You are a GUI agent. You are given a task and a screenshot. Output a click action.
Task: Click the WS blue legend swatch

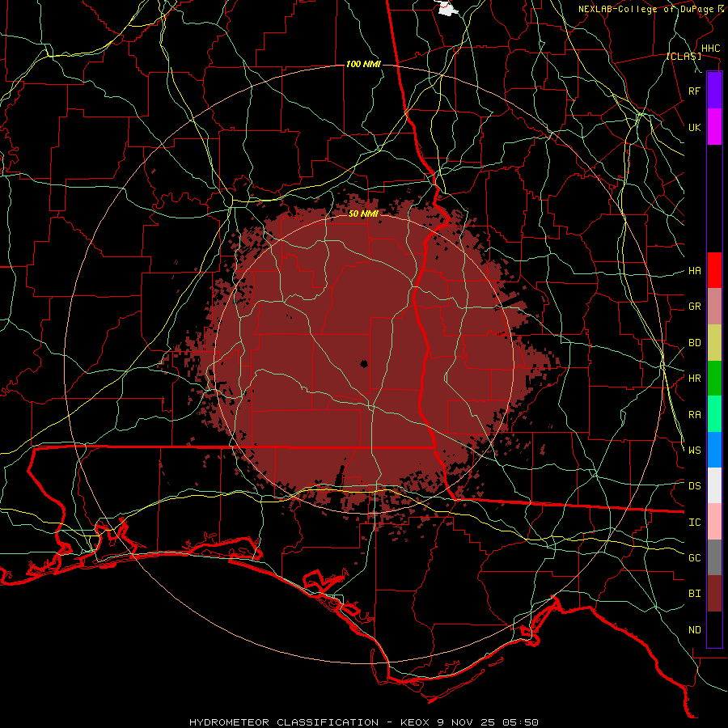click(714, 450)
